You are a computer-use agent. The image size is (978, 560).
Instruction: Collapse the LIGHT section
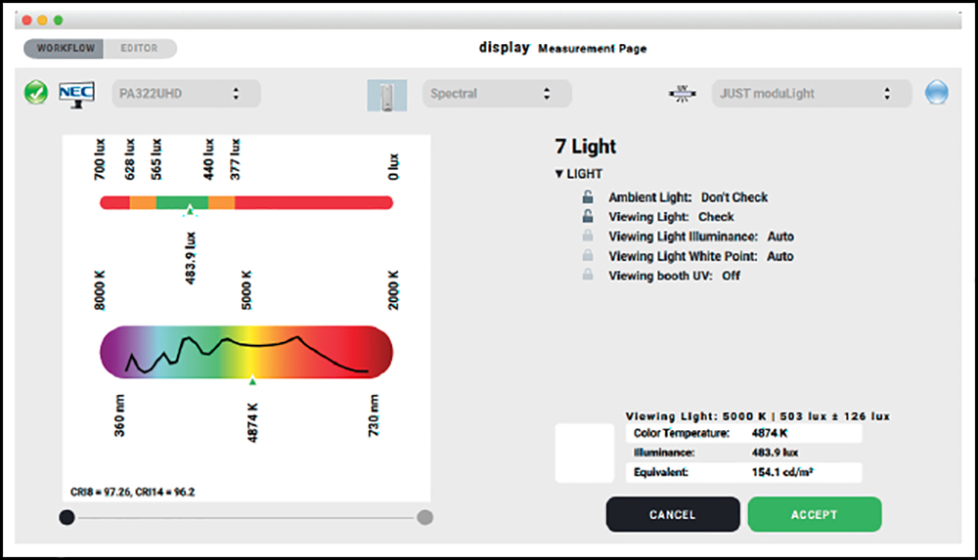coord(559,174)
